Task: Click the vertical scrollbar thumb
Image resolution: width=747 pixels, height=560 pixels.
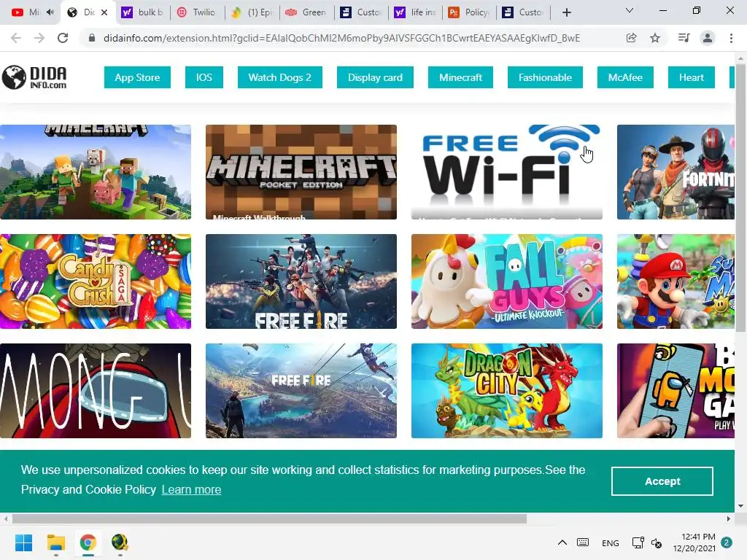Action: point(741,198)
